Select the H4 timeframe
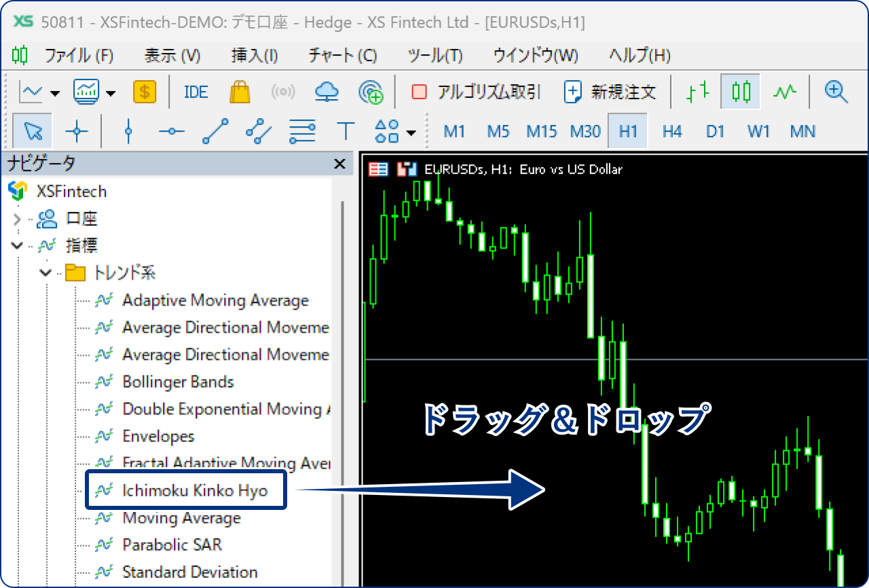869x588 pixels. pyautogui.click(x=671, y=131)
